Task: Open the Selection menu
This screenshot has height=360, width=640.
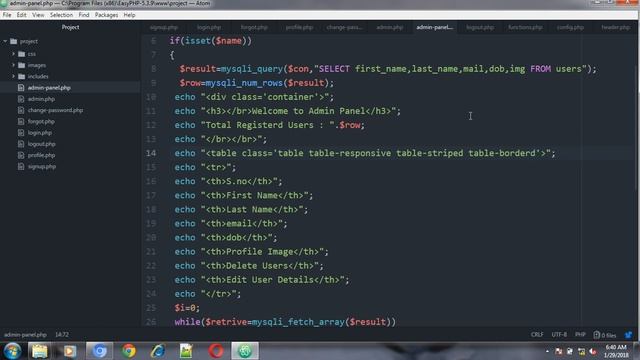Action: pyautogui.click(x=61, y=15)
